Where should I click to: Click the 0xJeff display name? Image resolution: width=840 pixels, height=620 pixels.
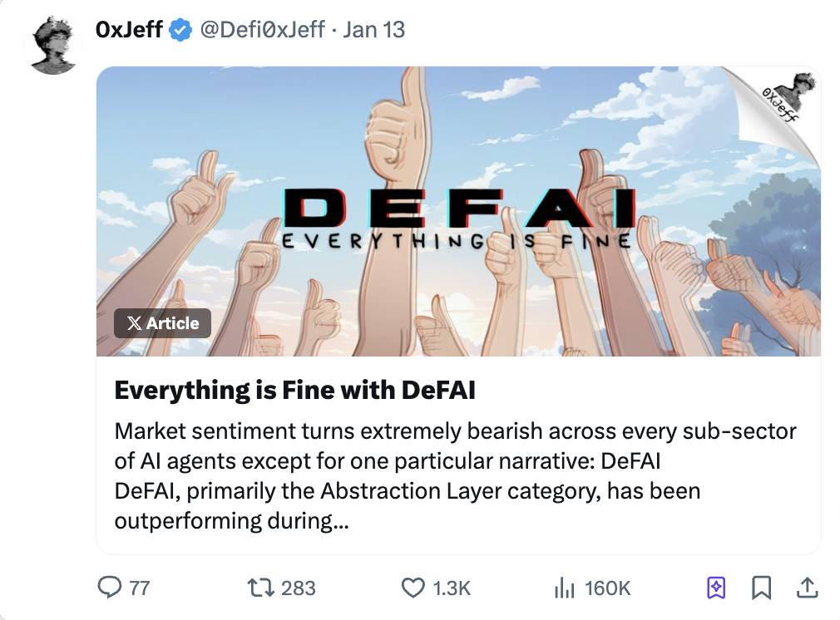pos(129,30)
